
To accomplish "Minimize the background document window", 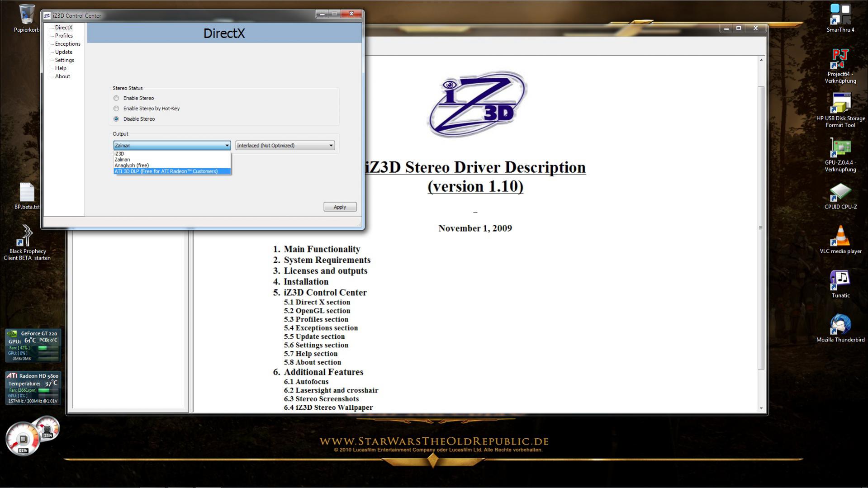I will (x=726, y=28).
